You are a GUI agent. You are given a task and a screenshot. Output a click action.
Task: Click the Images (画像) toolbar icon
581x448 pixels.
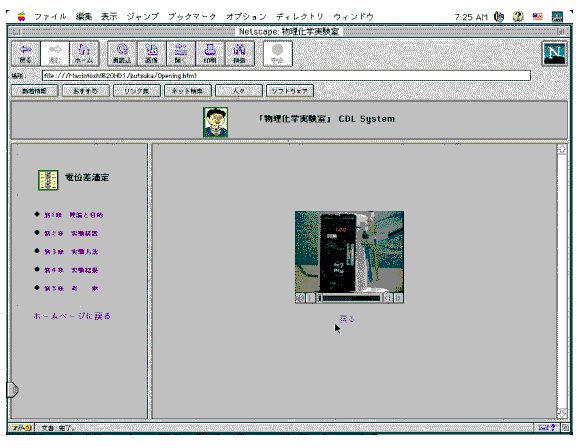pos(152,54)
